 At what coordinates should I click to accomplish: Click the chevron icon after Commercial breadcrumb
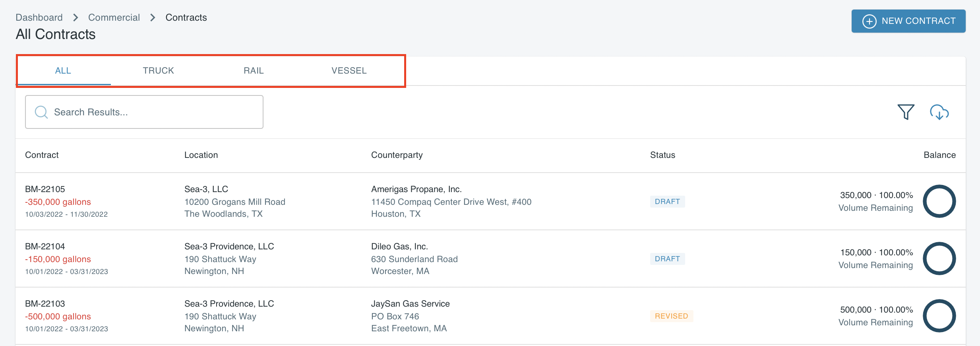click(x=152, y=17)
